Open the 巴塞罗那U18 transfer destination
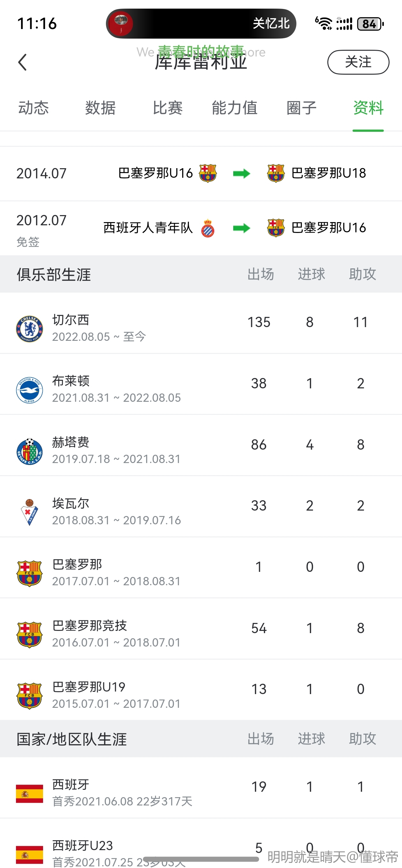 (328, 173)
